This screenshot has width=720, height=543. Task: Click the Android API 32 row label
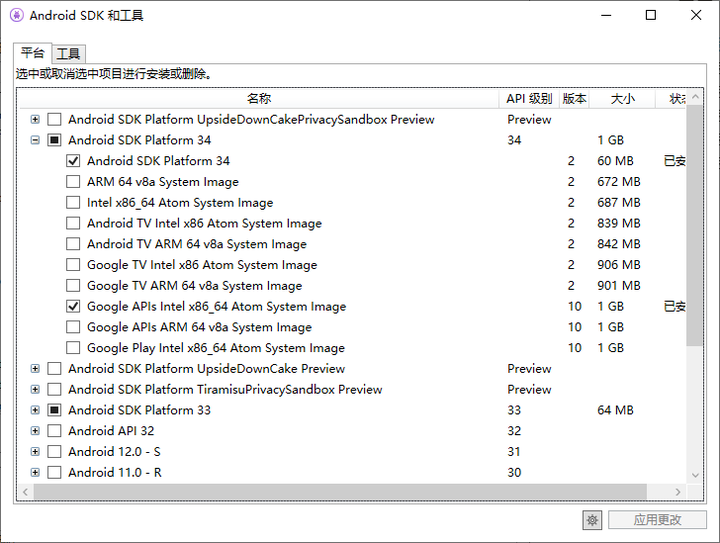tap(111, 431)
